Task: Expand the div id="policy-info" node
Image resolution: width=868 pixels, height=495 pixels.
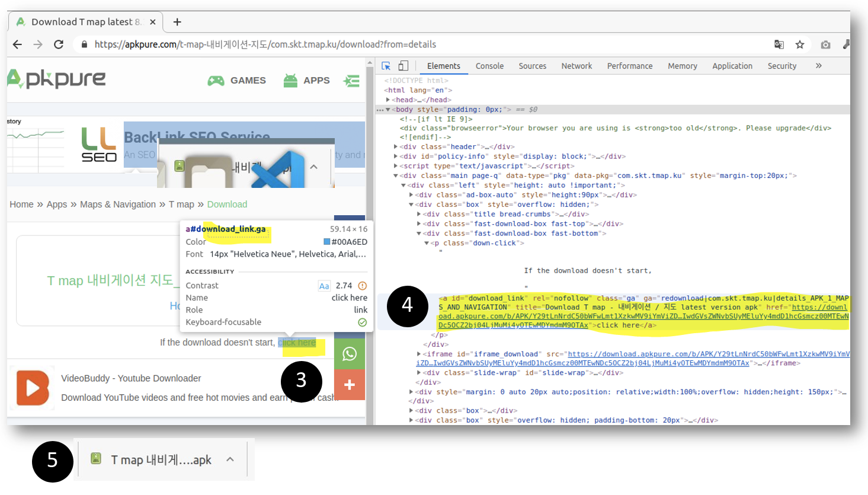Action: [x=396, y=157]
